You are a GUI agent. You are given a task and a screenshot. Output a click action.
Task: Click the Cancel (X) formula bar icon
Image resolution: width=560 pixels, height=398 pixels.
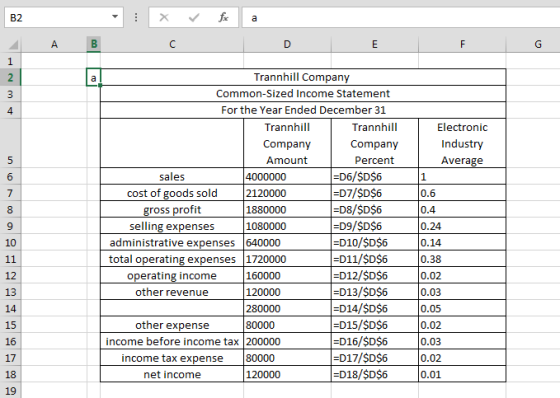pos(164,17)
